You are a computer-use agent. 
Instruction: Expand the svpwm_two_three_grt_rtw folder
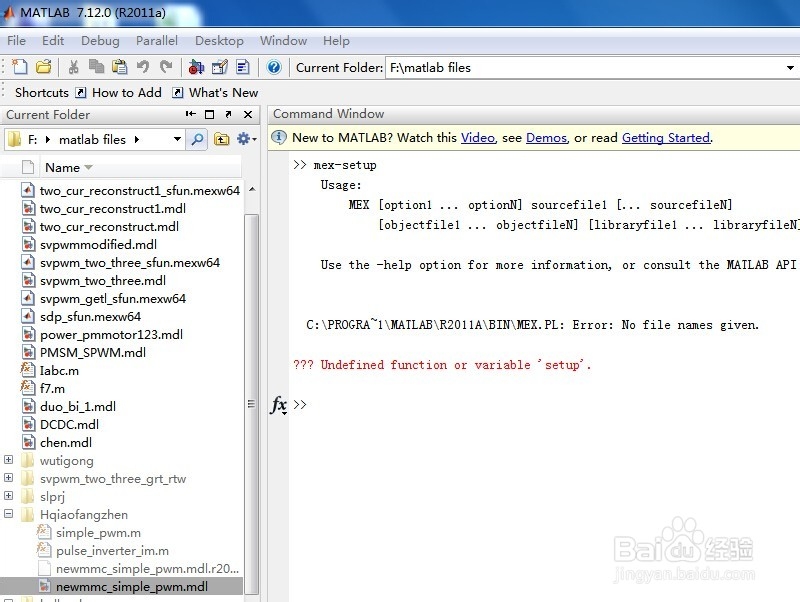9,478
